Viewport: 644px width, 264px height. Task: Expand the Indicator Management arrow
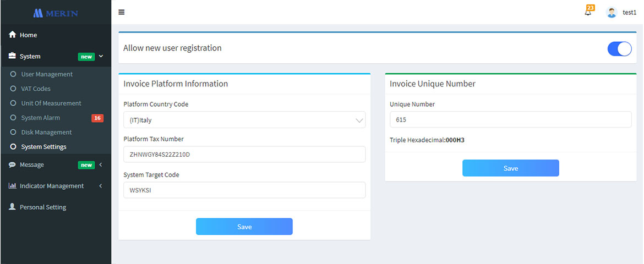click(101, 186)
